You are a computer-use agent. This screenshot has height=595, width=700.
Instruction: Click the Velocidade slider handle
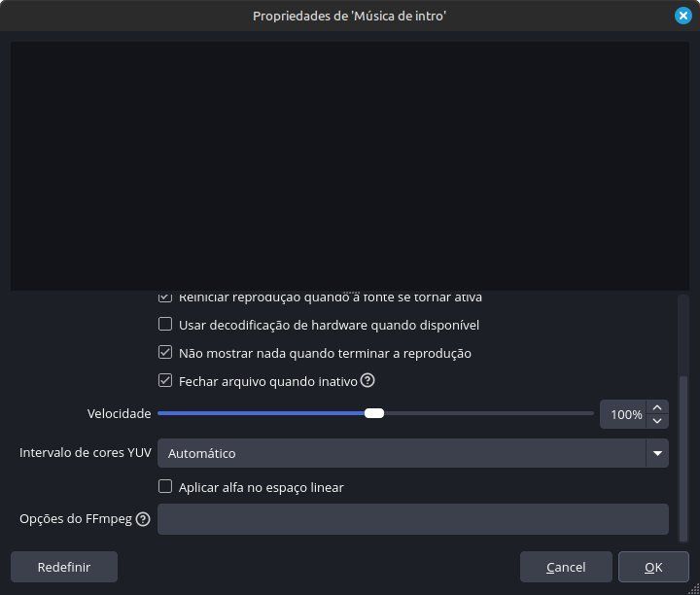click(x=374, y=413)
